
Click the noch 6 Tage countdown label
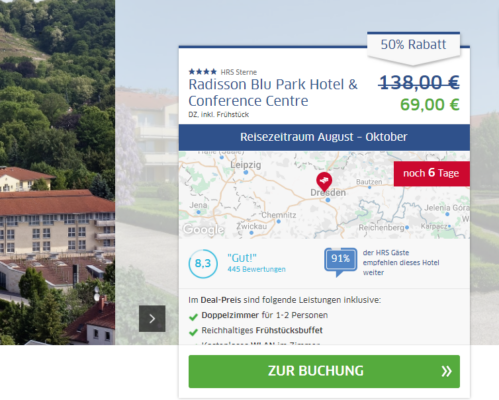click(x=432, y=173)
